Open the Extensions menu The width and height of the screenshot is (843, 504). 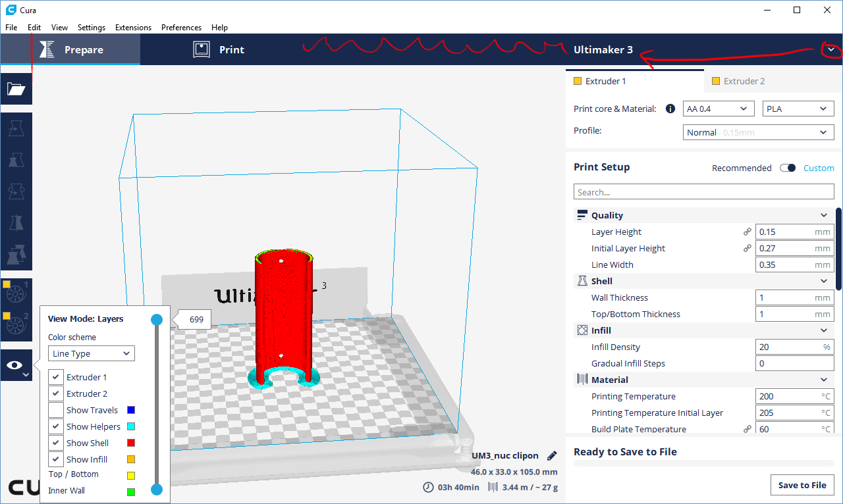click(133, 27)
